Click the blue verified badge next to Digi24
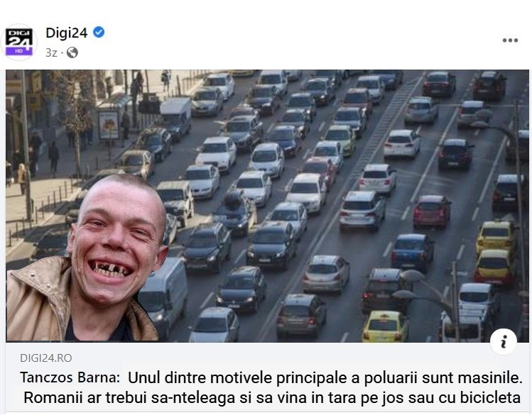Image resolution: width=532 pixels, height=420 pixels. [x=99, y=33]
